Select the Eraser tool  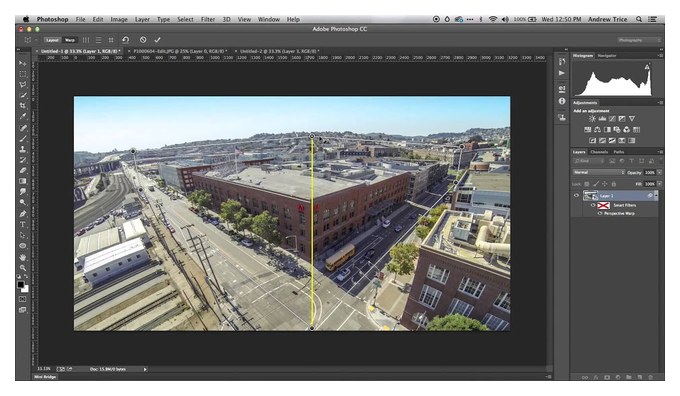(23, 170)
